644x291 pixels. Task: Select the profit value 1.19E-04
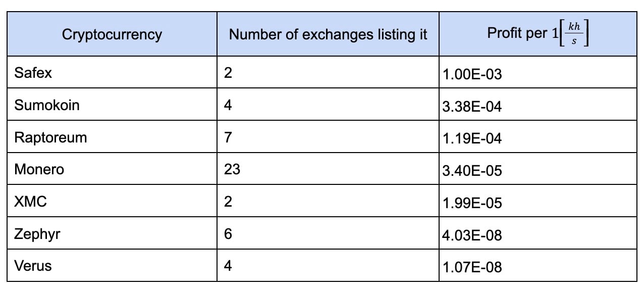[472, 139]
